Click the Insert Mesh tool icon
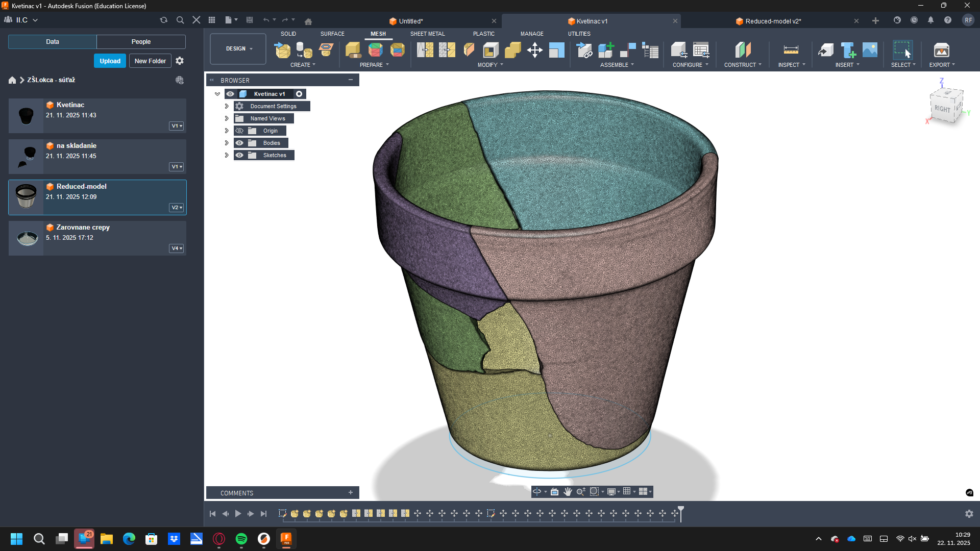The width and height of the screenshot is (980, 551). click(282, 50)
